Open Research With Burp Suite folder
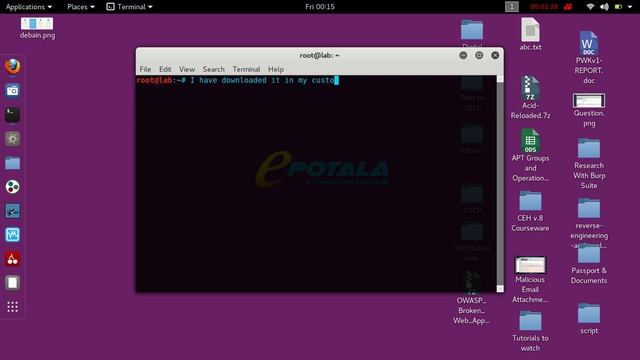The width and height of the screenshot is (640, 360). (589, 164)
